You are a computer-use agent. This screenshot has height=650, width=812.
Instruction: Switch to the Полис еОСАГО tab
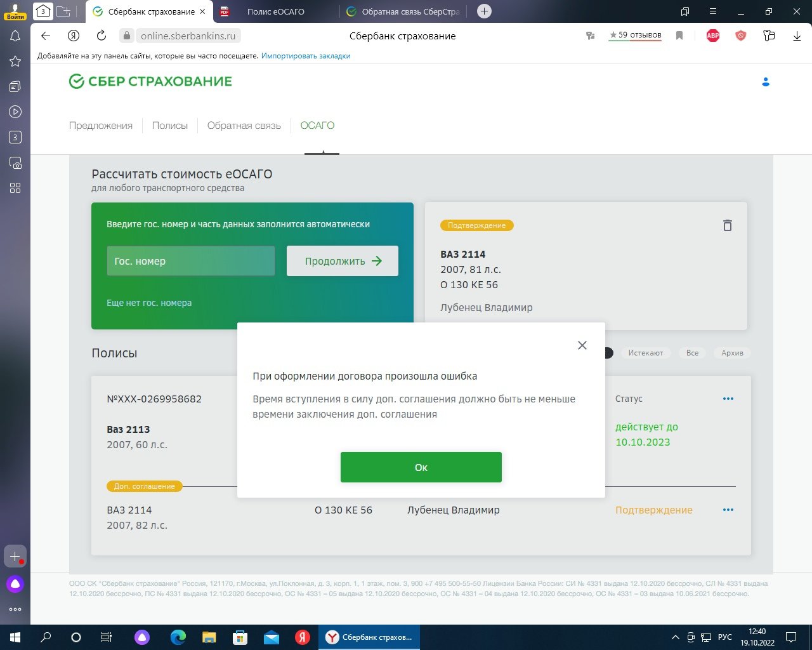pyautogui.click(x=276, y=11)
